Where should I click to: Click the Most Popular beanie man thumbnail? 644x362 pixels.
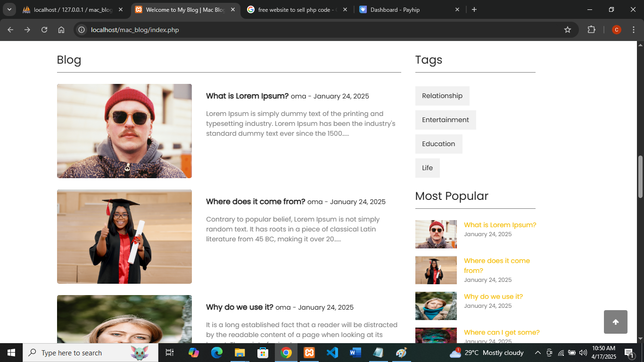(x=436, y=234)
